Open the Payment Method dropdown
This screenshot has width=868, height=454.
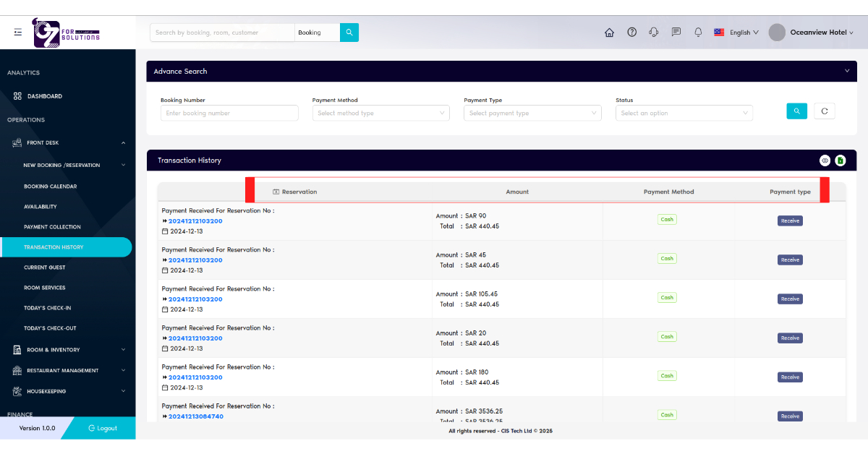[x=380, y=113]
